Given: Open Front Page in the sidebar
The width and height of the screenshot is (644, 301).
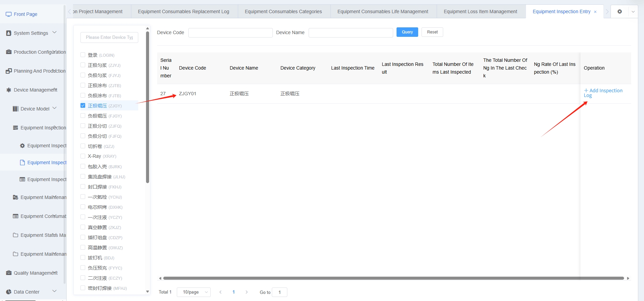Looking at the screenshot, I should coord(25,14).
